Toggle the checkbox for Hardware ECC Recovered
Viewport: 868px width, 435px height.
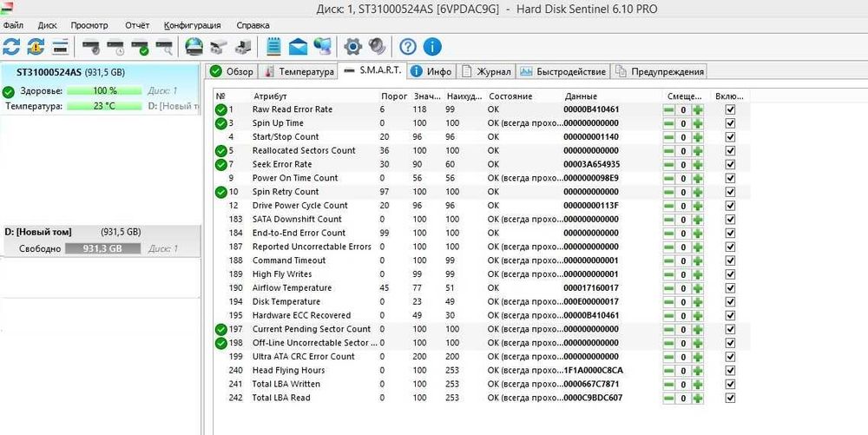click(x=730, y=315)
